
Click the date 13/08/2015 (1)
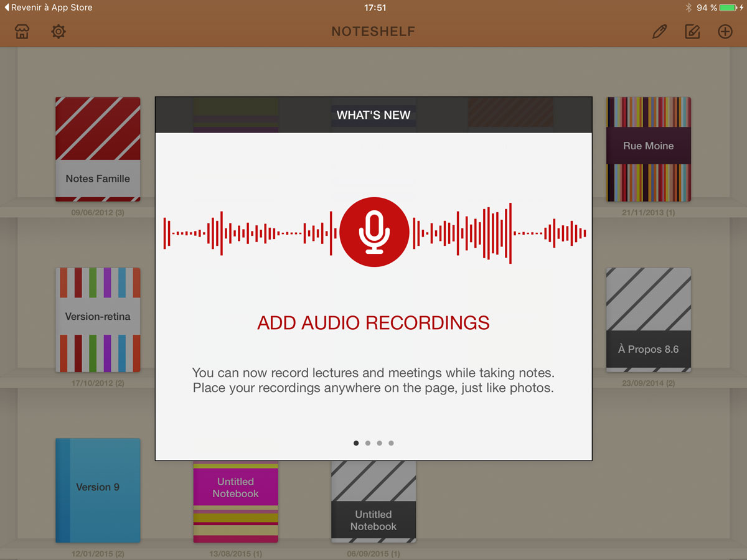(236, 554)
